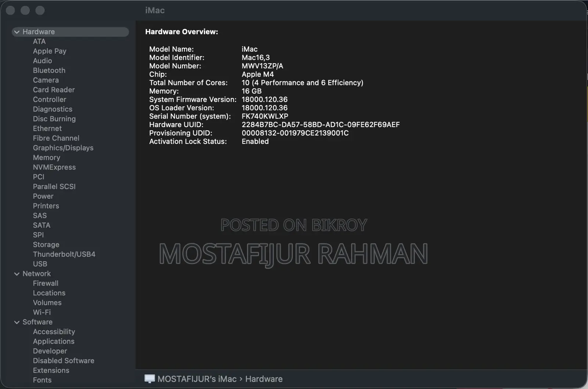Click model identifier value Mac16,3

click(x=256, y=58)
